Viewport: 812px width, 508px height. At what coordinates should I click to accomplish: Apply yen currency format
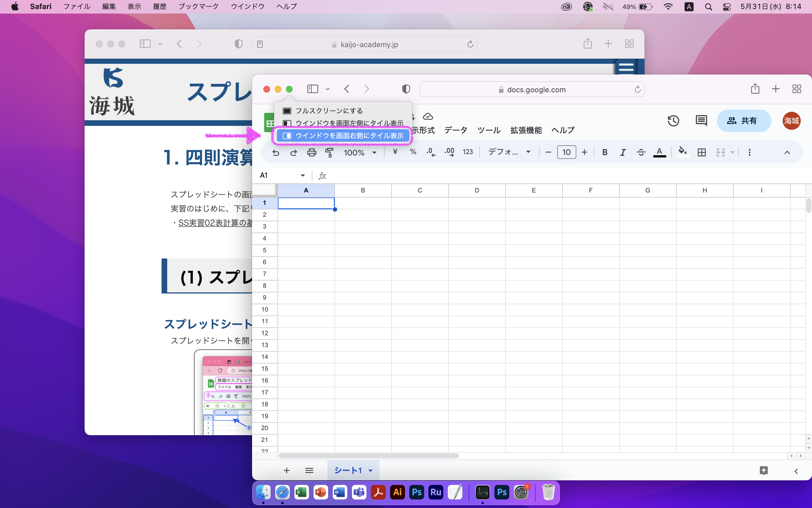point(395,152)
